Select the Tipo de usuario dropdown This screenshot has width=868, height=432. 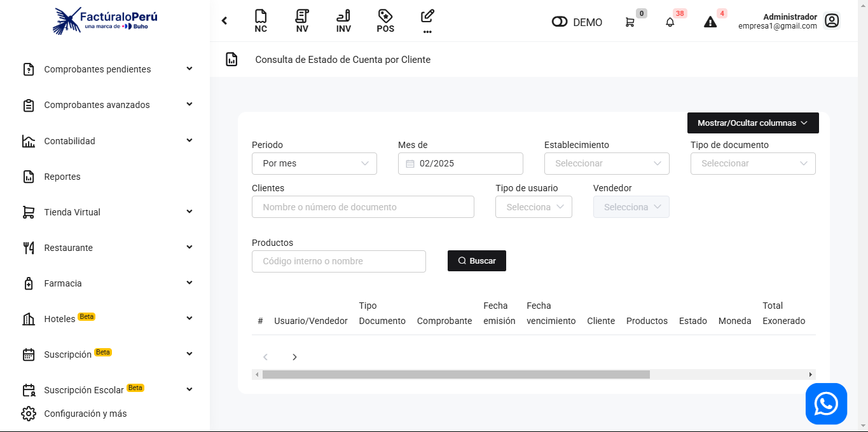pyautogui.click(x=534, y=207)
